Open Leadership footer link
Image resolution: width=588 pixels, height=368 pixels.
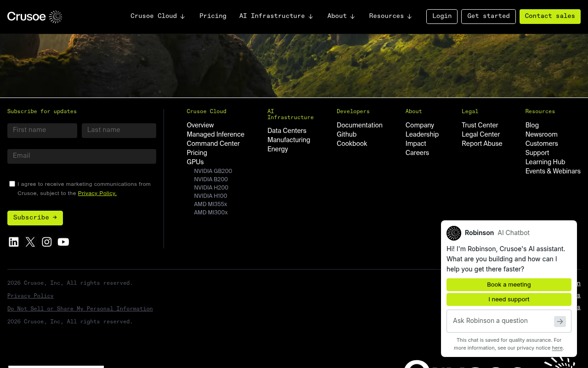(x=422, y=134)
